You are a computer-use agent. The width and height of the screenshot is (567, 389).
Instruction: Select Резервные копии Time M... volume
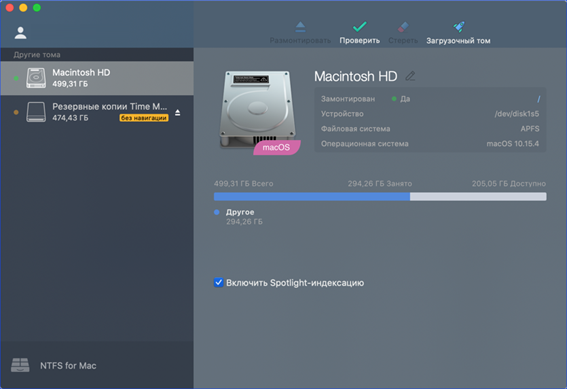coord(97,112)
